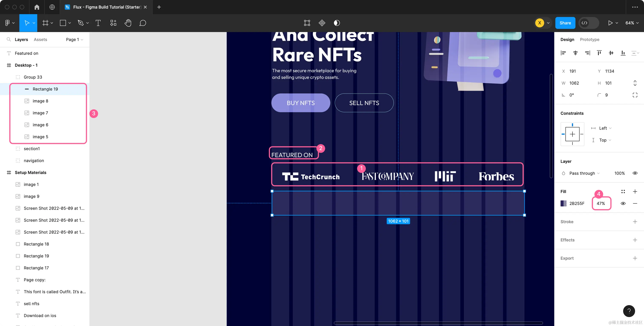Toggle Dev Mode switch
This screenshot has height=326, width=644.
coord(589,23)
